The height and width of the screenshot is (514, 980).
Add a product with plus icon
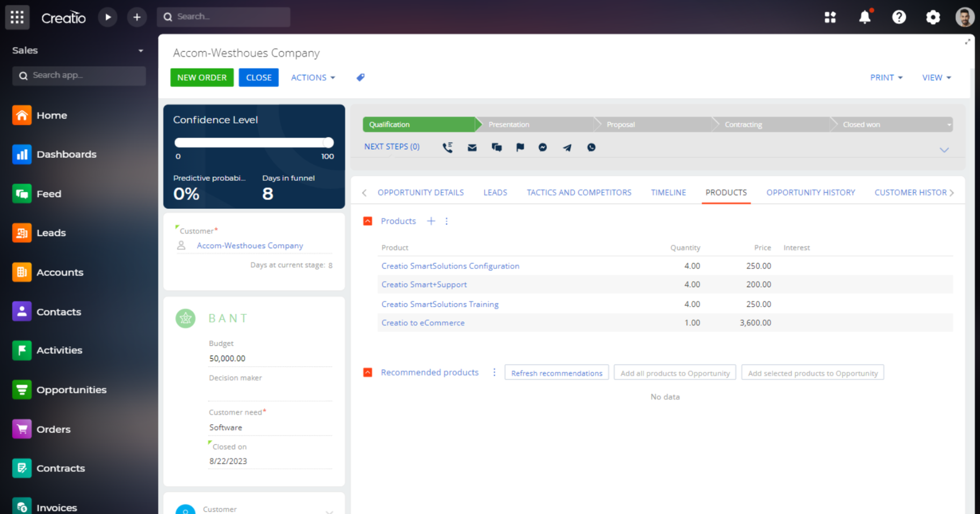click(431, 221)
